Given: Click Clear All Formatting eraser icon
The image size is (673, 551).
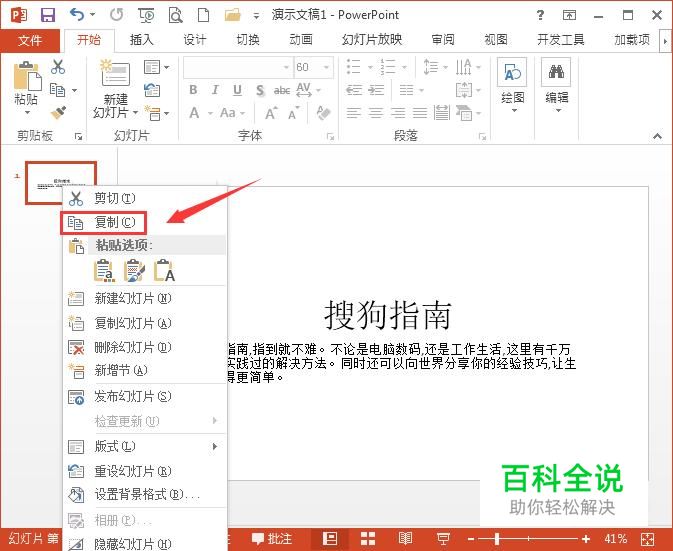Looking at the screenshot, I should (x=323, y=113).
